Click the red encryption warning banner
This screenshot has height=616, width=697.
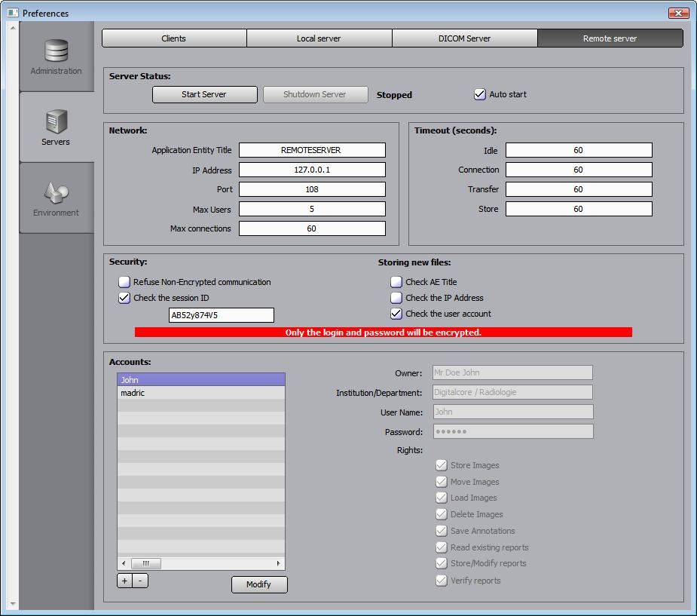(x=384, y=333)
